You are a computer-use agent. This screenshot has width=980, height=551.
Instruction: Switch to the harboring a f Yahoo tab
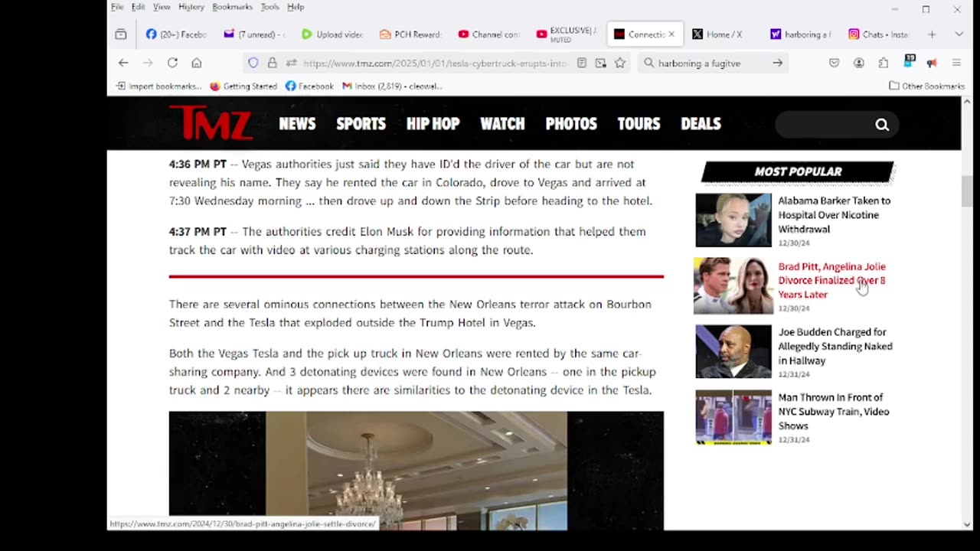[801, 34]
